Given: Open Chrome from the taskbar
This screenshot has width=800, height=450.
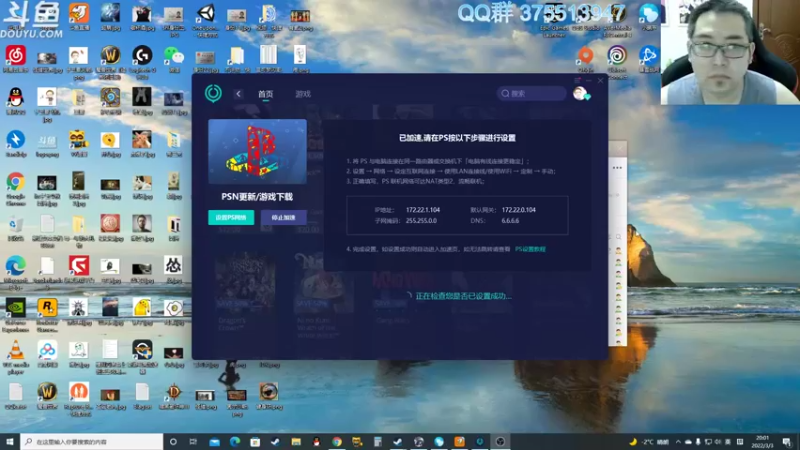Looking at the screenshot, I should tap(337, 441).
